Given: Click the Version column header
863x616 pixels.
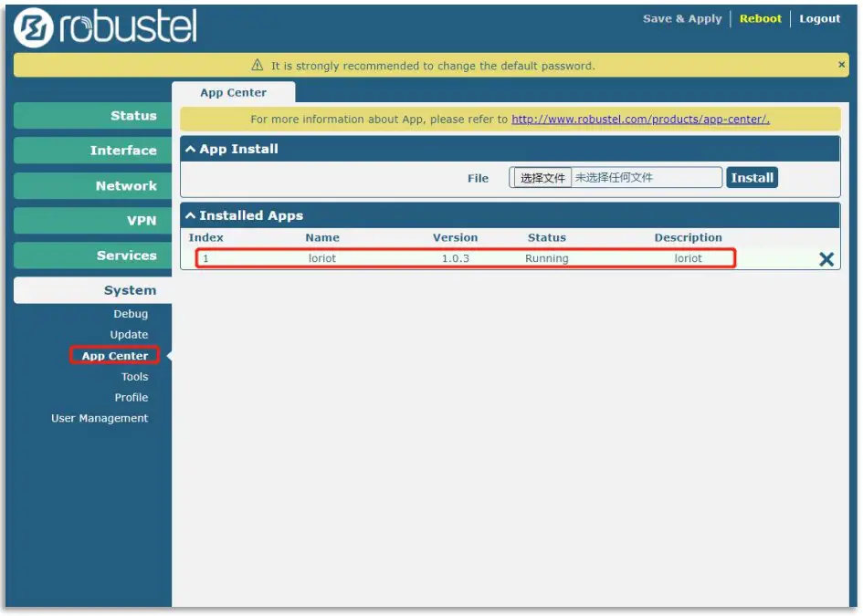Looking at the screenshot, I should pyautogui.click(x=455, y=237).
